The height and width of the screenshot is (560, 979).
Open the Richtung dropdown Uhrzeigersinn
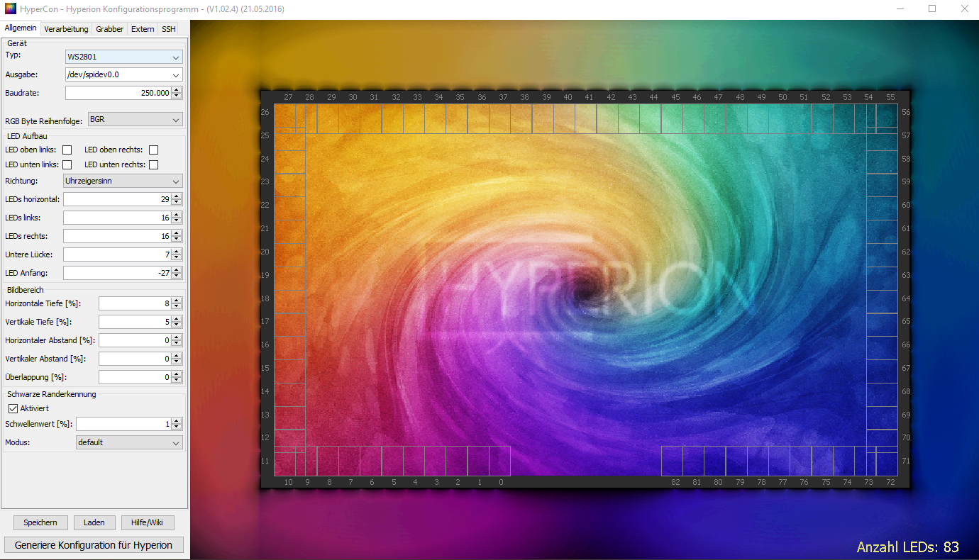click(x=123, y=181)
